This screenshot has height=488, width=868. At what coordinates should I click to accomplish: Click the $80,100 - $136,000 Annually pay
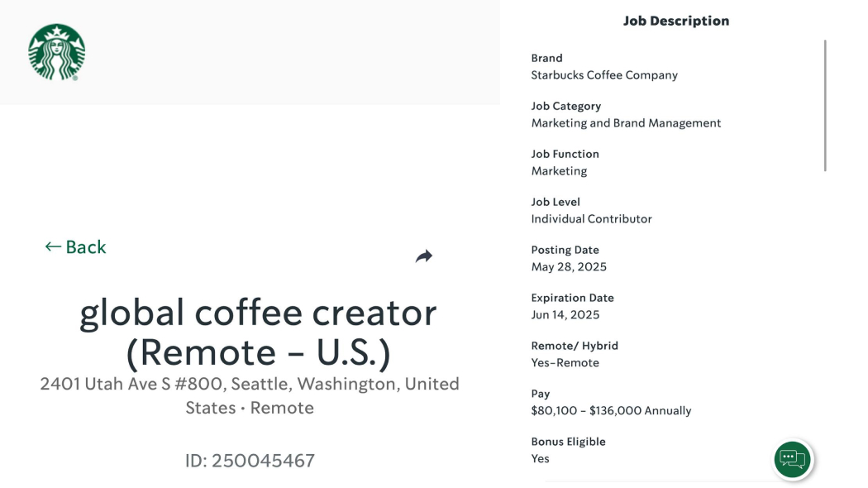(611, 411)
